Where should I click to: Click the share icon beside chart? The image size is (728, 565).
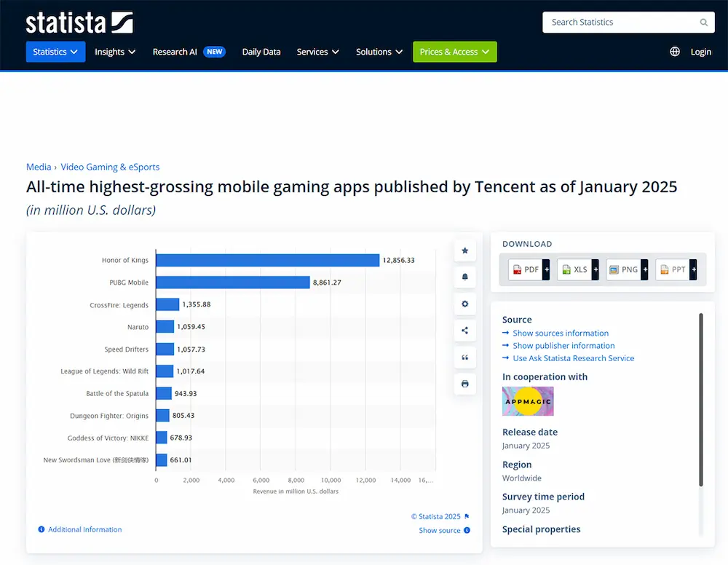(x=464, y=331)
